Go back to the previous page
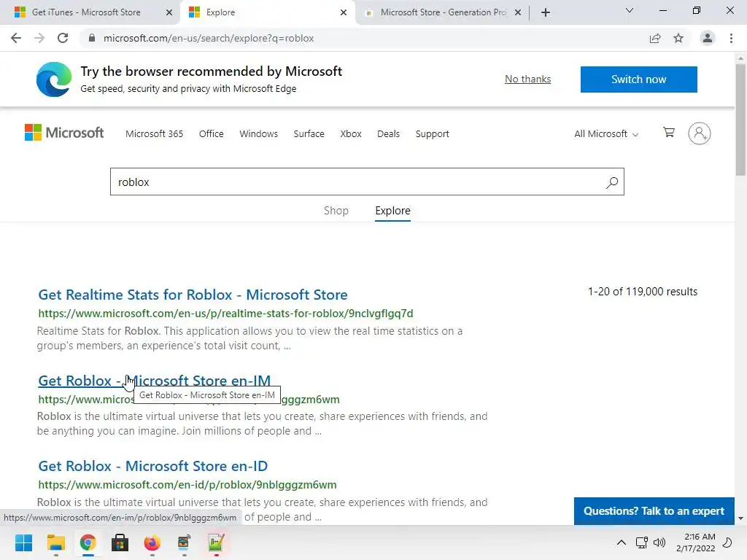Viewport: 747px width, 560px height. pyautogui.click(x=16, y=38)
